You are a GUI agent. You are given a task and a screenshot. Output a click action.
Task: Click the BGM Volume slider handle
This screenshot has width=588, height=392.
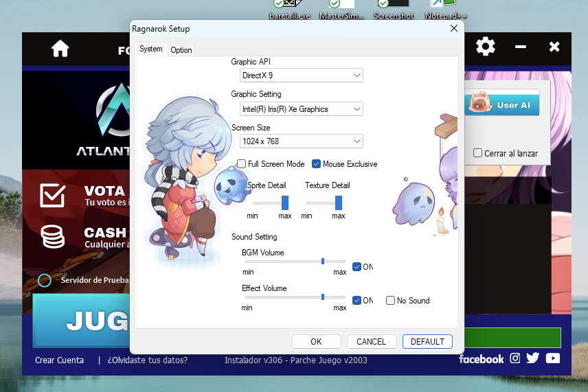[323, 261]
